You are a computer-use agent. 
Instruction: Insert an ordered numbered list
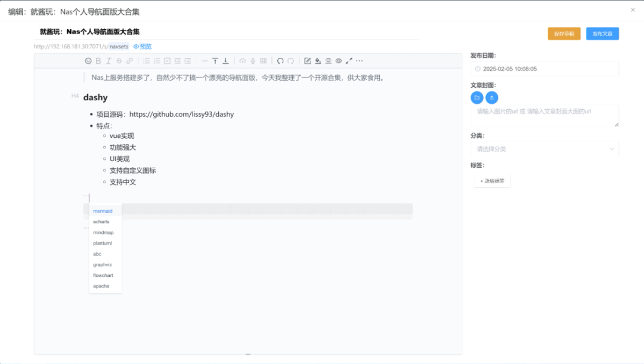157,61
